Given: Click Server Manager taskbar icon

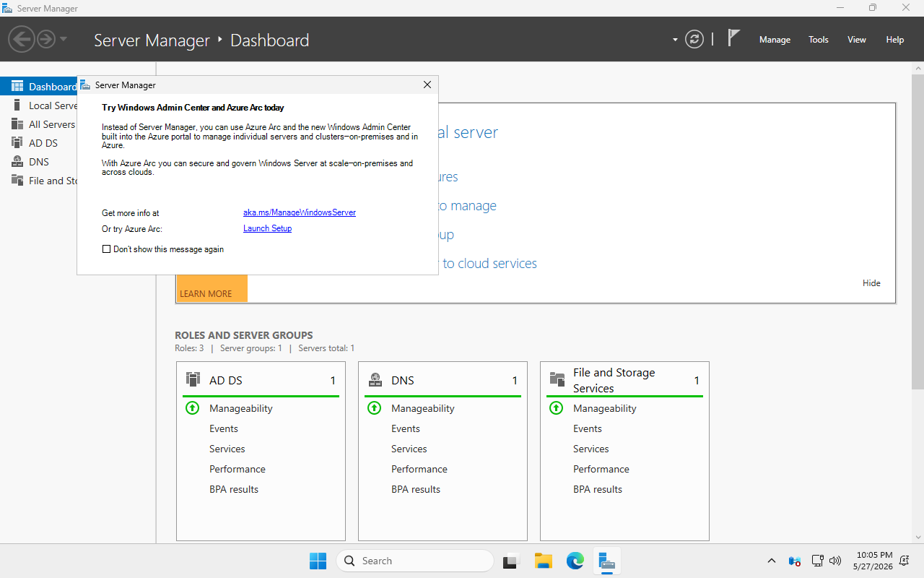Looking at the screenshot, I should click(607, 561).
